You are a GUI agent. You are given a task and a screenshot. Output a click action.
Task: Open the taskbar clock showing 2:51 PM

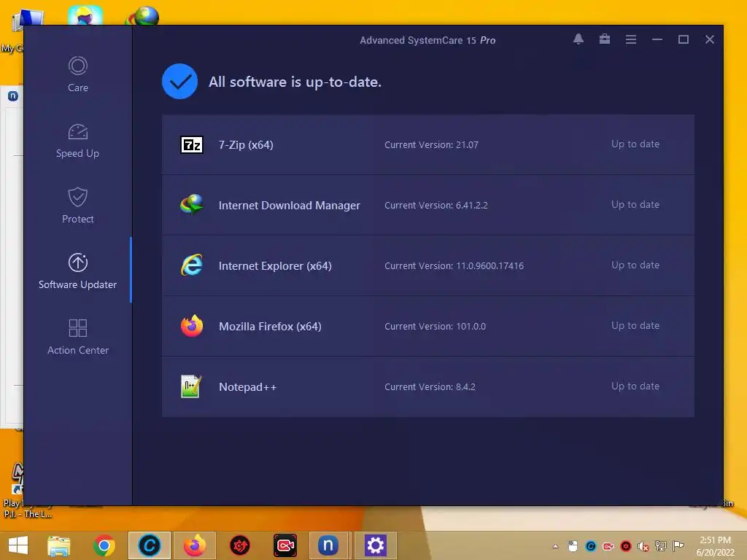[715, 545]
